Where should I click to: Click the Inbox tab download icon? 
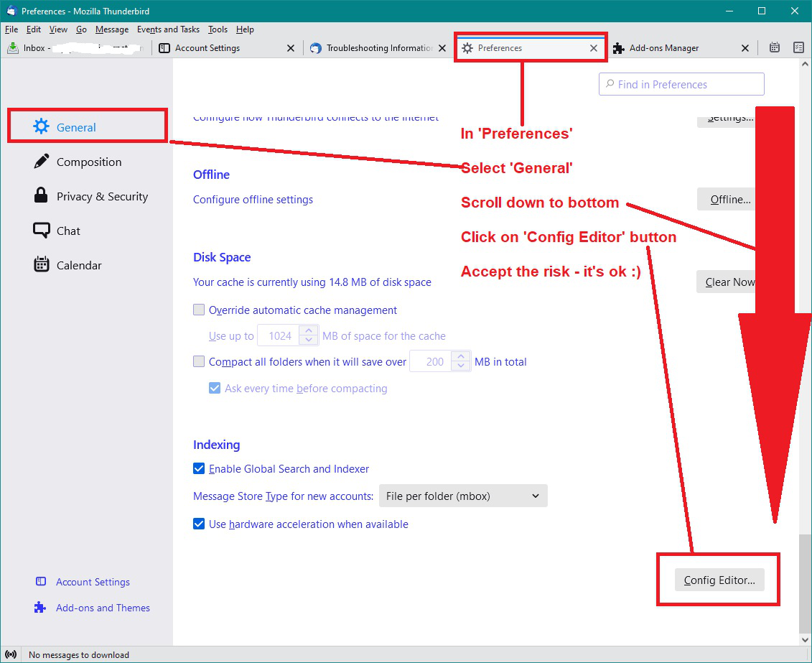tap(13, 47)
